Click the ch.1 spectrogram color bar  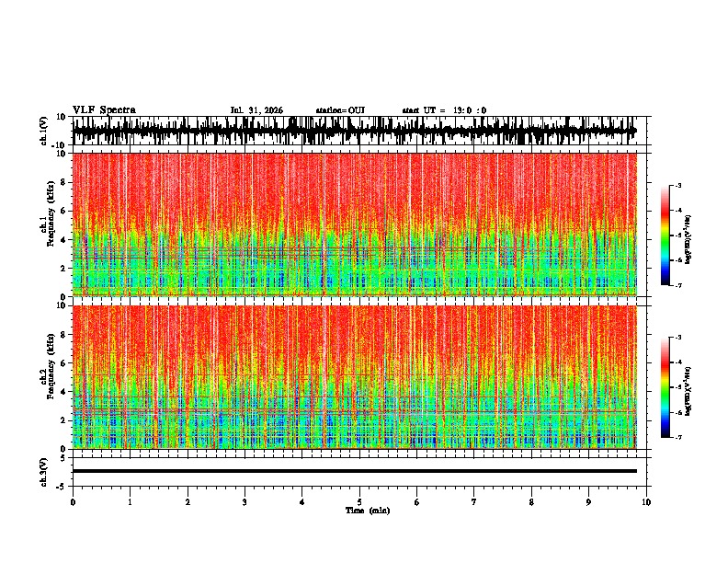665,236
